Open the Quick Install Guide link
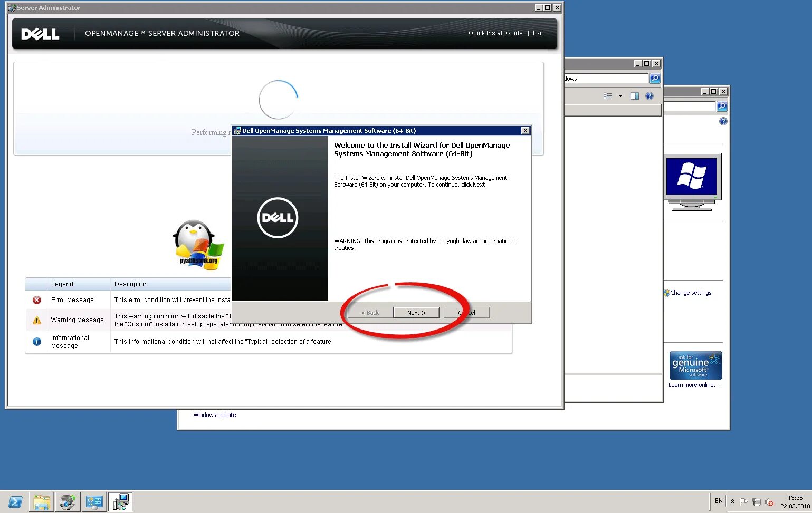The width and height of the screenshot is (812, 513). pyautogui.click(x=495, y=33)
